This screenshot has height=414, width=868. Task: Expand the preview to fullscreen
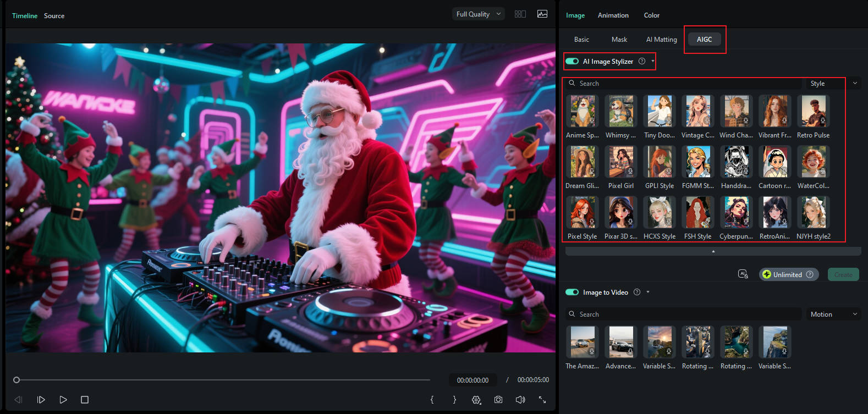tap(542, 400)
